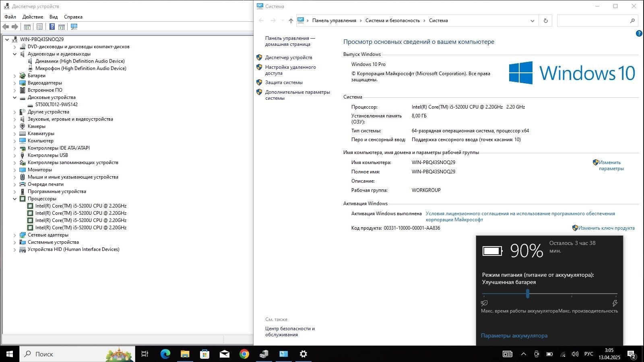Launch Google Chrome from the taskbar
This screenshot has height=362, width=644.
pos(244,354)
